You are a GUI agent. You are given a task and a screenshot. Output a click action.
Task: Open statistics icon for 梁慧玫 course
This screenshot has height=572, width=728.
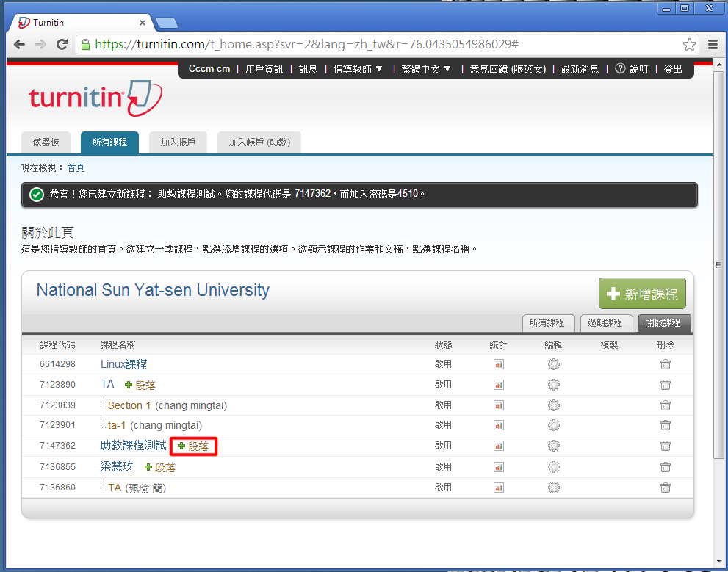[x=499, y=467]
